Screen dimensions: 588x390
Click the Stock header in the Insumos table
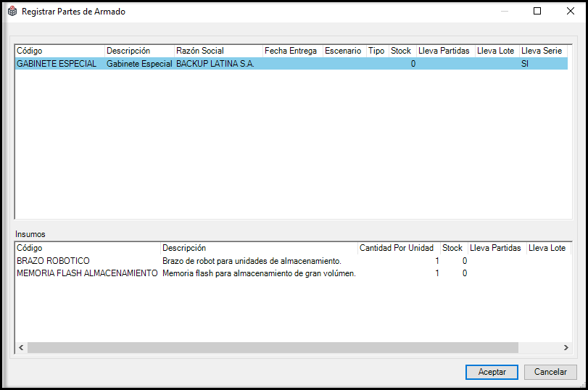[454, 248]
